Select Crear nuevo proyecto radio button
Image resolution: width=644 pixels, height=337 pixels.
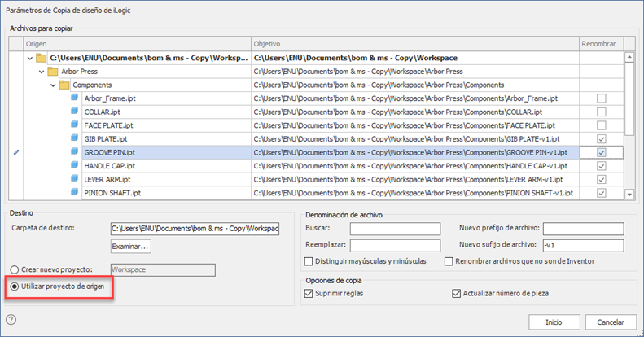pyautogui.click(x=14, y=269)
